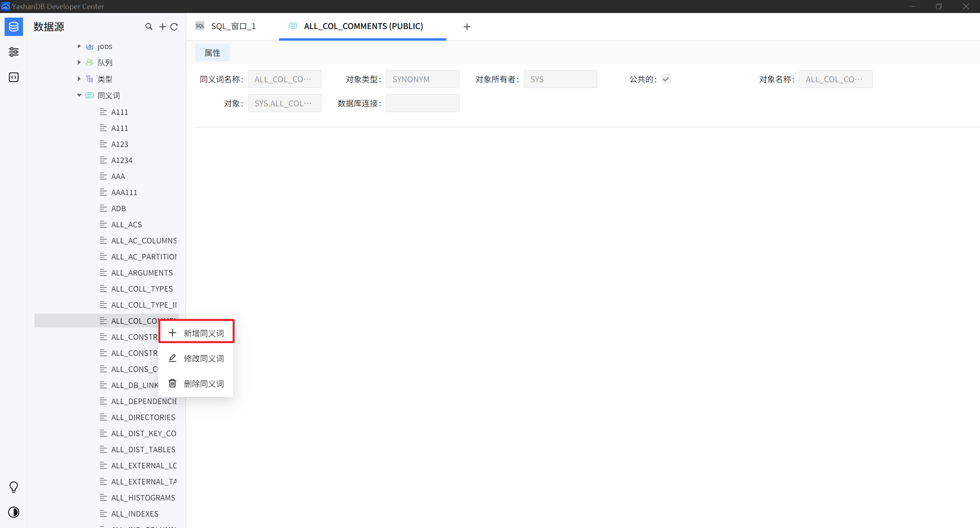Click the icon beside ADB synonym
Image resolution: width=980 pixels, height=528 pixels.
[x=103, y=208]
